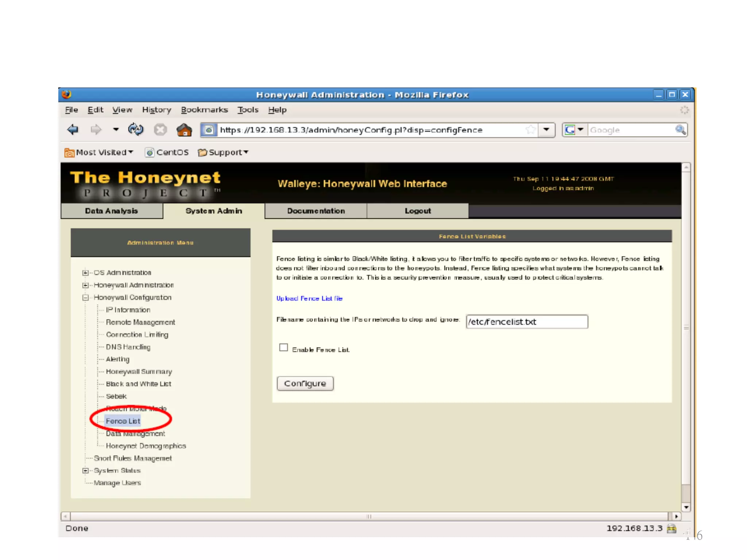Click the fence list filename input field
Image resolution: width=747 pixels, height=560 pixels.
(x=526, y=322)
